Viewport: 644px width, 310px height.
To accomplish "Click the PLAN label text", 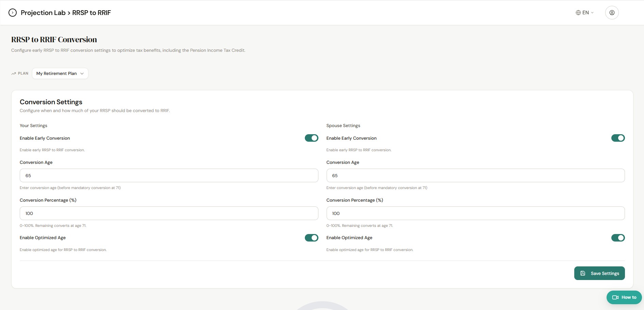I will coord(23,74).
